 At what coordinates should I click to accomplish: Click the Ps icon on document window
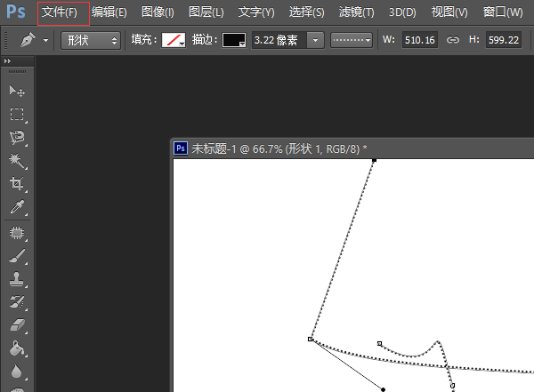click(181, 148)
